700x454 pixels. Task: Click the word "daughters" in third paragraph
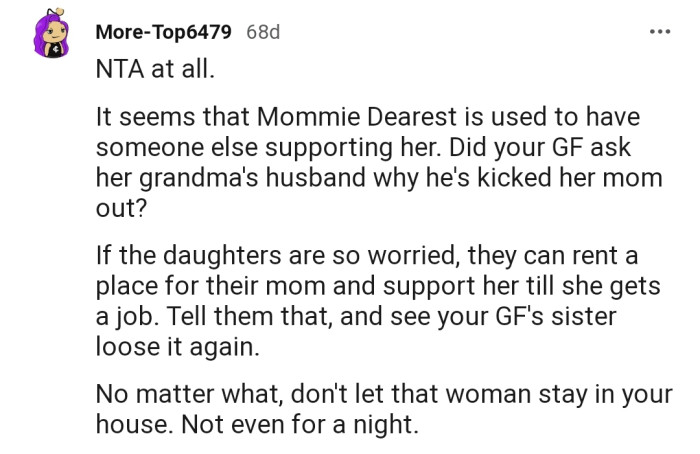222,257
